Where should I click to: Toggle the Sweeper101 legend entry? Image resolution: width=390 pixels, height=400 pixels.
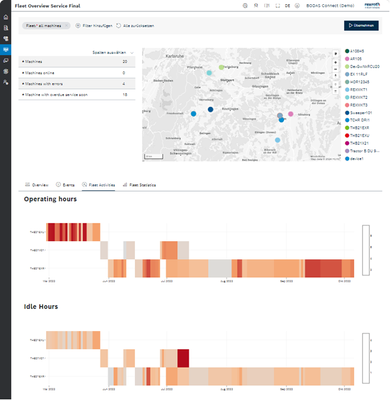pos(358,113)
